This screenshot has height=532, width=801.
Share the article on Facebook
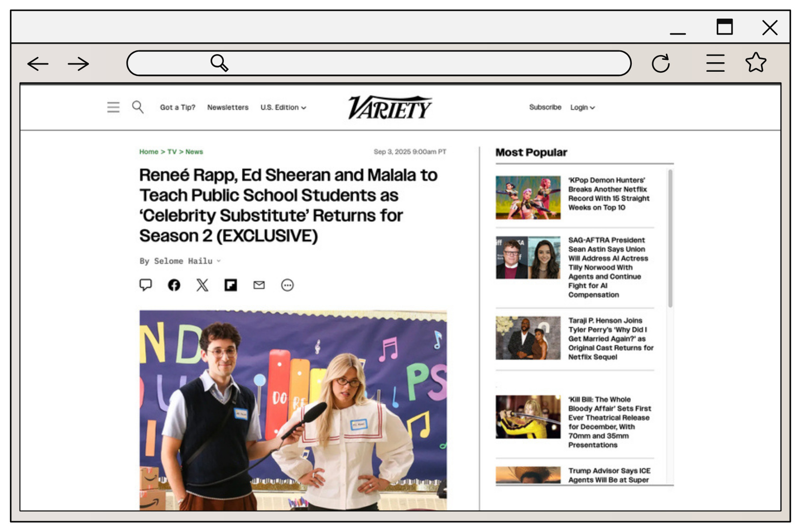coord(174,285)
